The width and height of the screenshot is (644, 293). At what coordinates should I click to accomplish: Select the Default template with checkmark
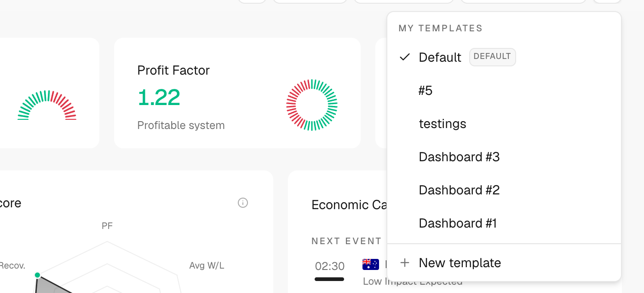click(x=504, y=57)
